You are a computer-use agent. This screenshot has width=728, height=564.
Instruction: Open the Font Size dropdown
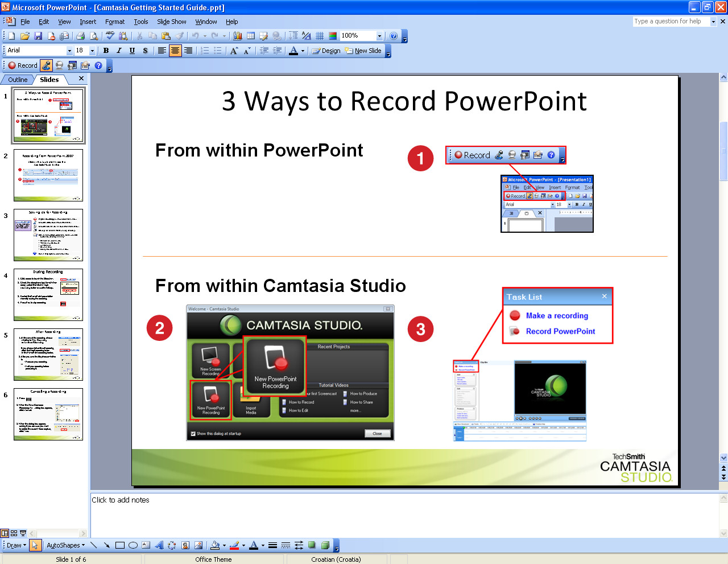(93, 51)
